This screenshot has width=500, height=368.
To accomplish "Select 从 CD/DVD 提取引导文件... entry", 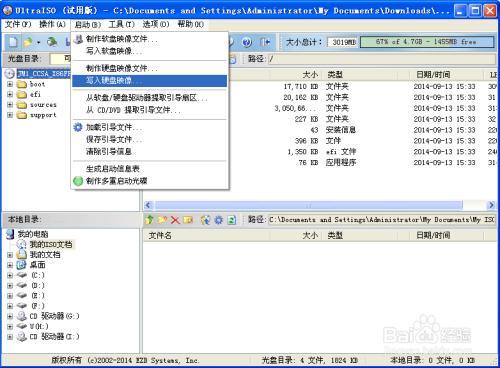I will [x=150, y=110].
